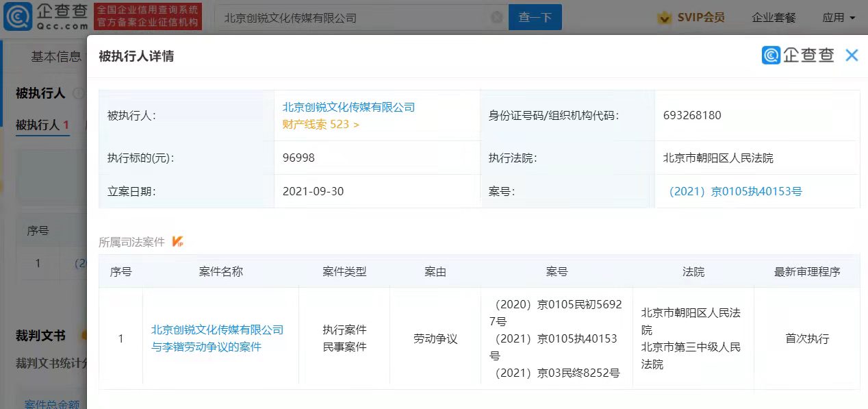Open 北京创锐文化传媒有限公司 company link in dialog

[348, 107]
